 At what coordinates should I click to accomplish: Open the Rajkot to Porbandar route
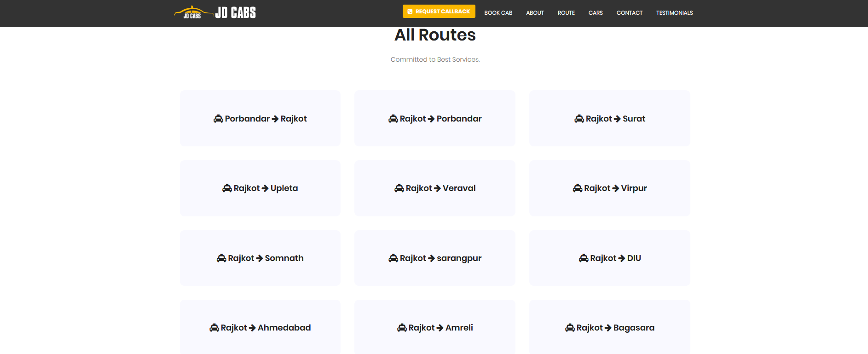[435, 118]
